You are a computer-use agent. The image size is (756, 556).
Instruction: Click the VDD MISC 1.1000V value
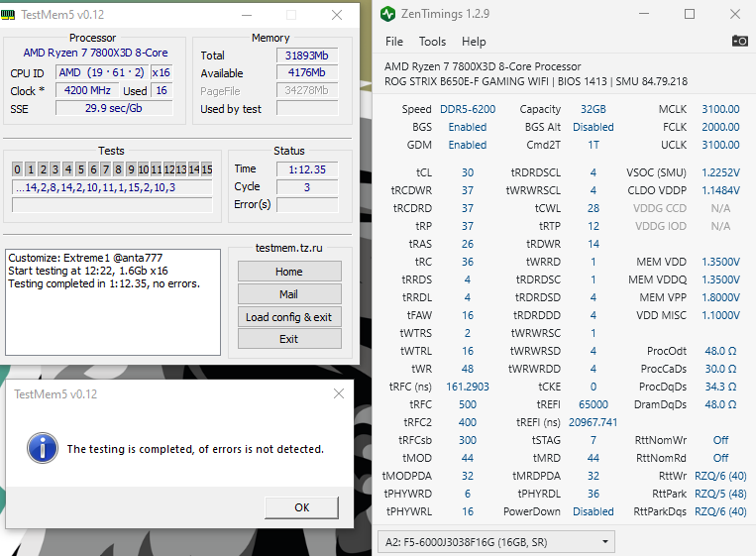[x=720, y=315]
